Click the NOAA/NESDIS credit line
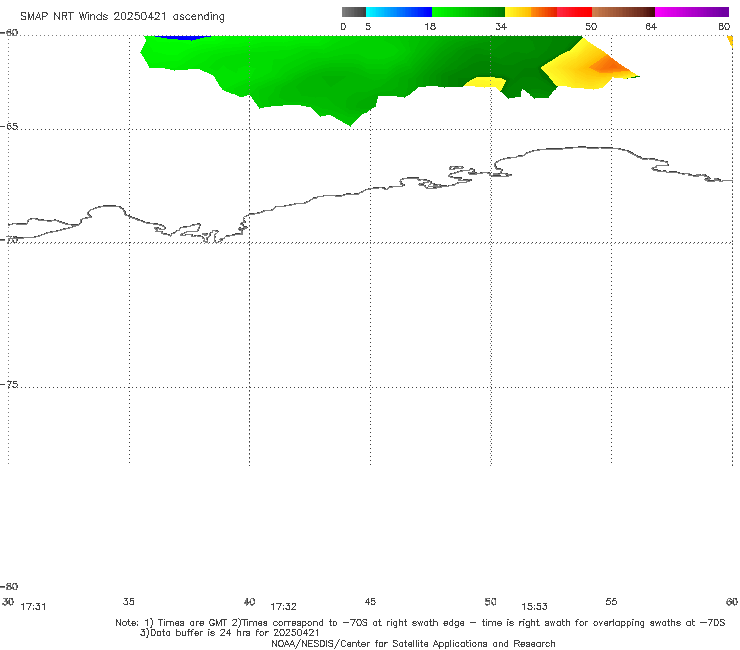This screenshot has width=740, height=650. pos(413,643)
